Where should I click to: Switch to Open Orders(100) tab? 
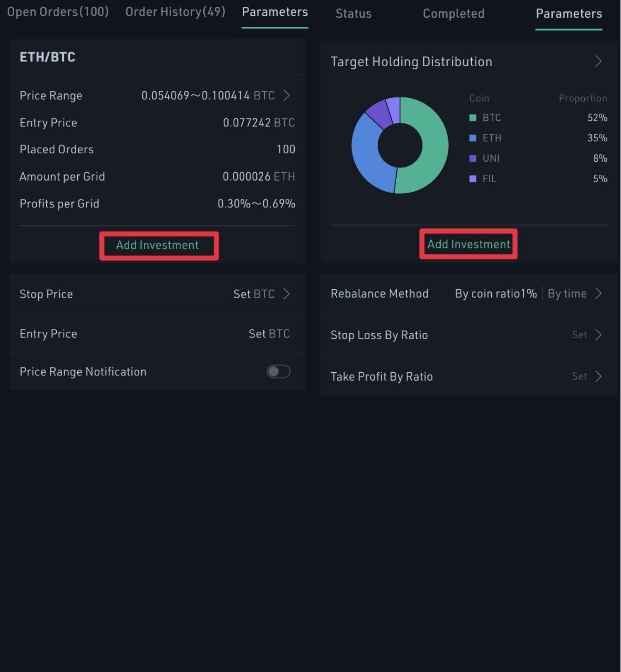pos(58,12)
